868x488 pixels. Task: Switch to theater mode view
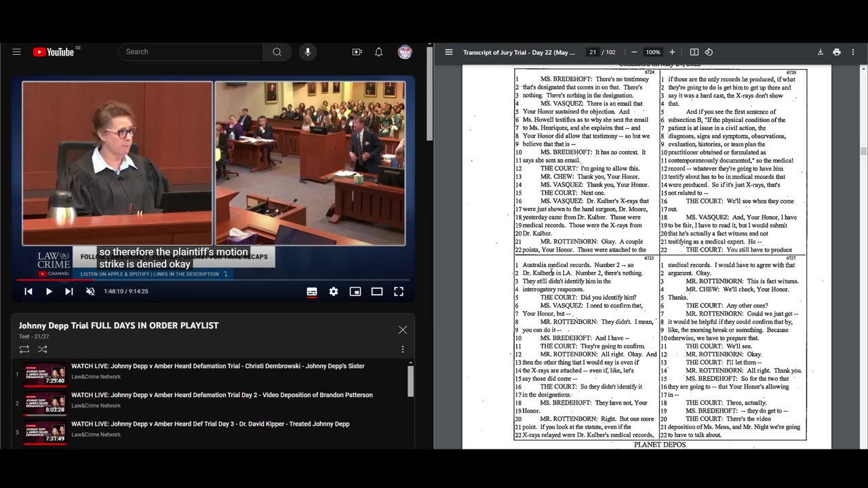click(x=377, y=291)
